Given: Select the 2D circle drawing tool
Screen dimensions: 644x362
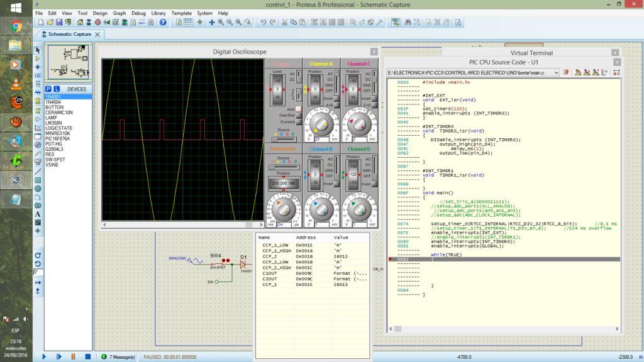Looking at the screenshot, I should [38, 189].
